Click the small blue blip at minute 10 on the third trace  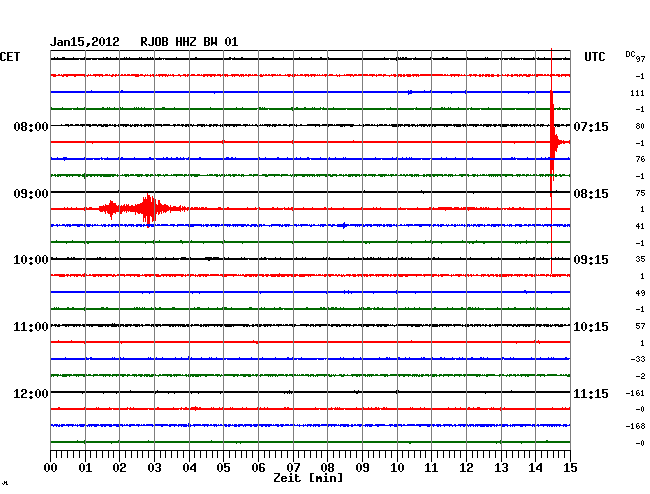(x=410, y=92)
